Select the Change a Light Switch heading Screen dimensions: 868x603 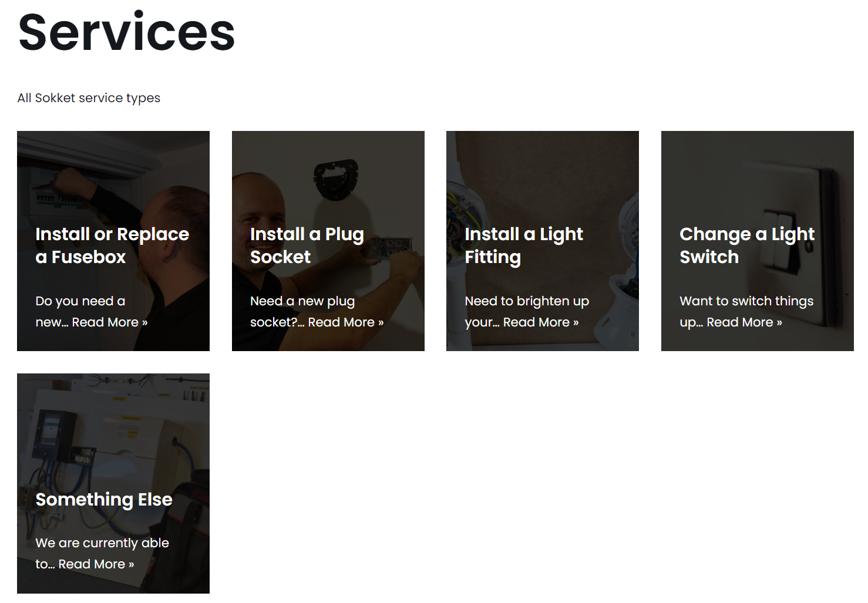[746, 245]
